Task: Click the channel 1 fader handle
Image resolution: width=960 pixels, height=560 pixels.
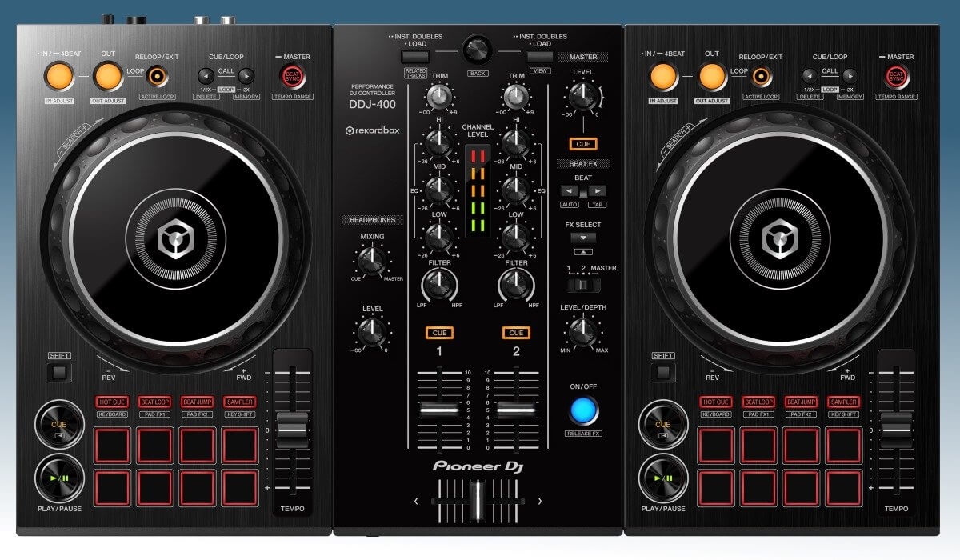Action: 438,409
